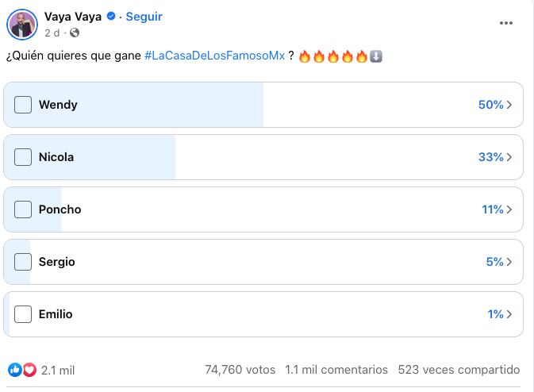
Task: Open the #LaCasaDeLosFamosoMx hashtag link
Action: (214, 56)
